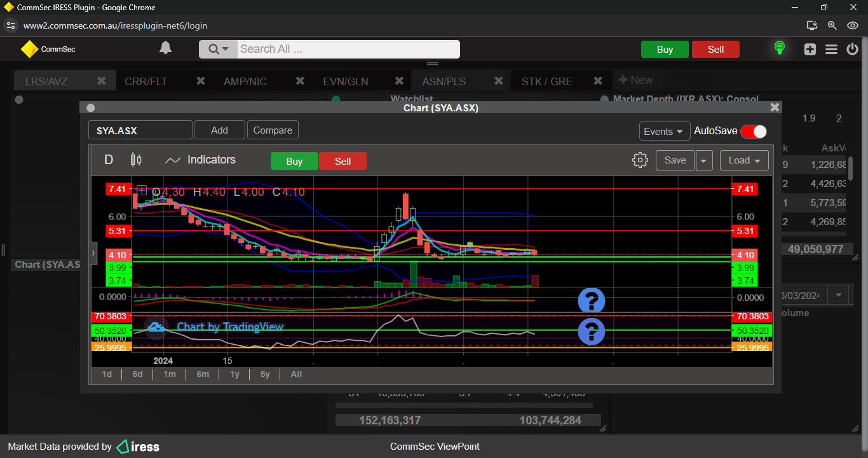Expand the arrow next to Save

[703, 160]
